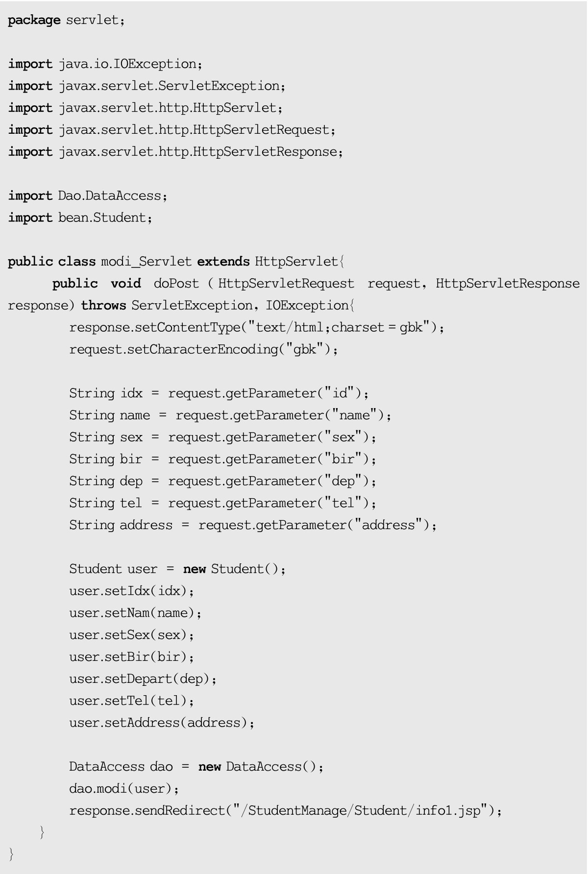
Task: Click the doPost method name
Action: [176, 284]
